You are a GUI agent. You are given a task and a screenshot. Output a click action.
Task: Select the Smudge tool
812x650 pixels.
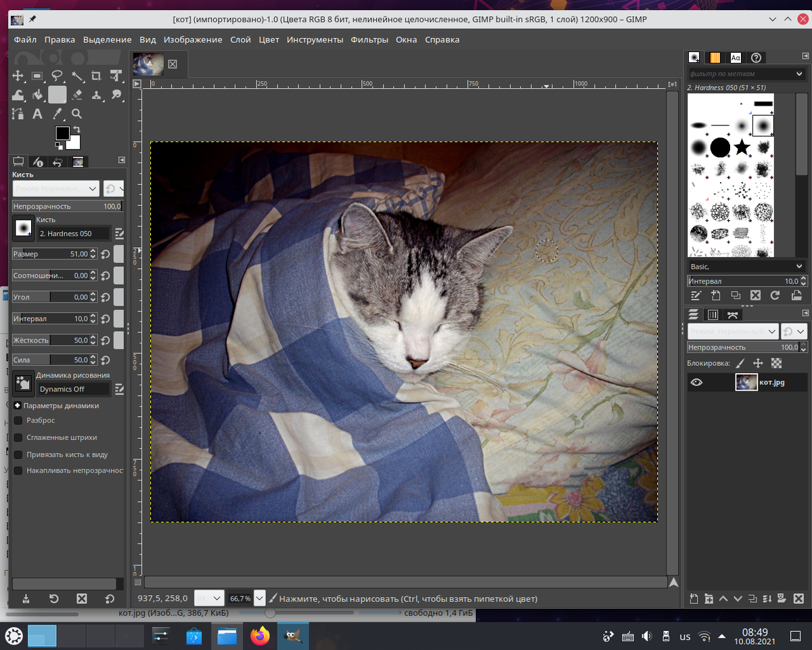pos(116,95)
